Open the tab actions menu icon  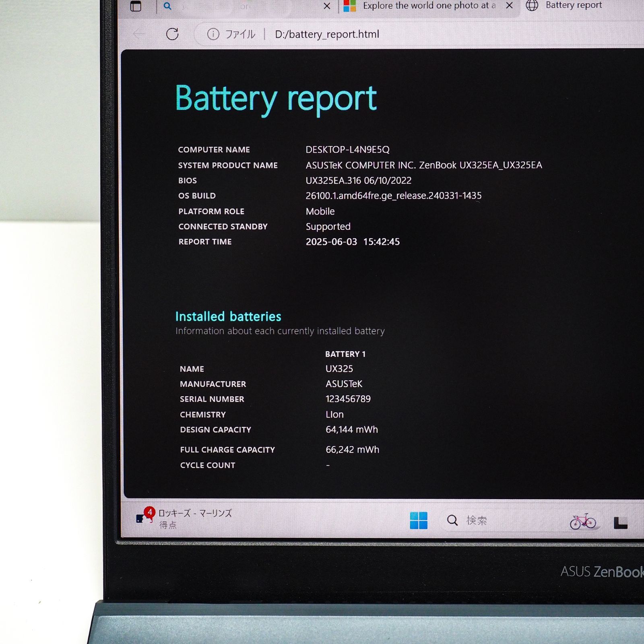(x=136, y=6)
